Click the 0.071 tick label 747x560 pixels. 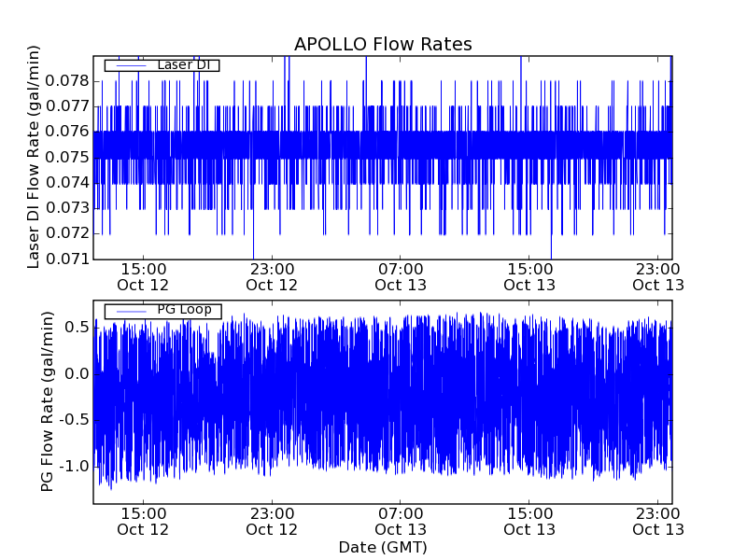click(x=67, y=259)
